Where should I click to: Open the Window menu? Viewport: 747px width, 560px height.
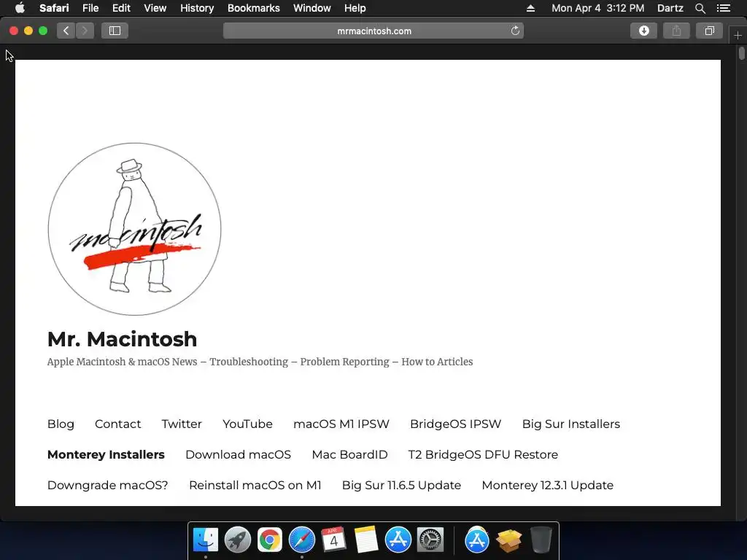(312, 8)
